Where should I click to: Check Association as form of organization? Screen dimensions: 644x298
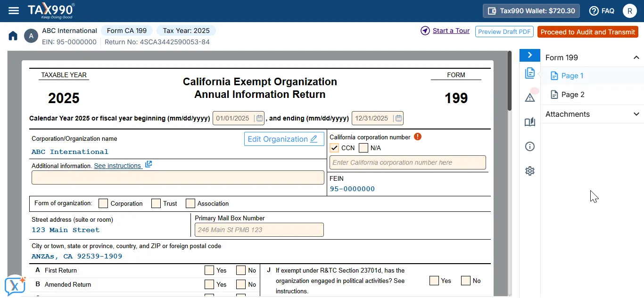[x=190, y=203]
